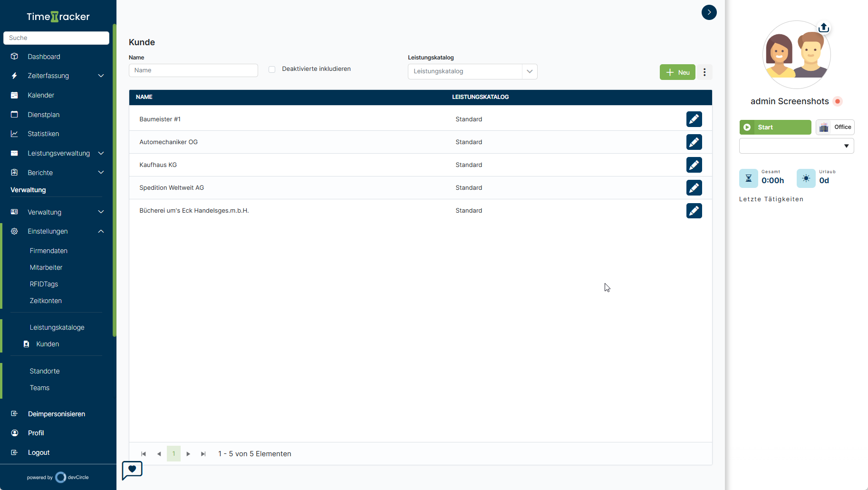Viewport: 868px width, 490px height.
Task: Click the Zeiterfassung lightning icon
Action: pos(14,76)
